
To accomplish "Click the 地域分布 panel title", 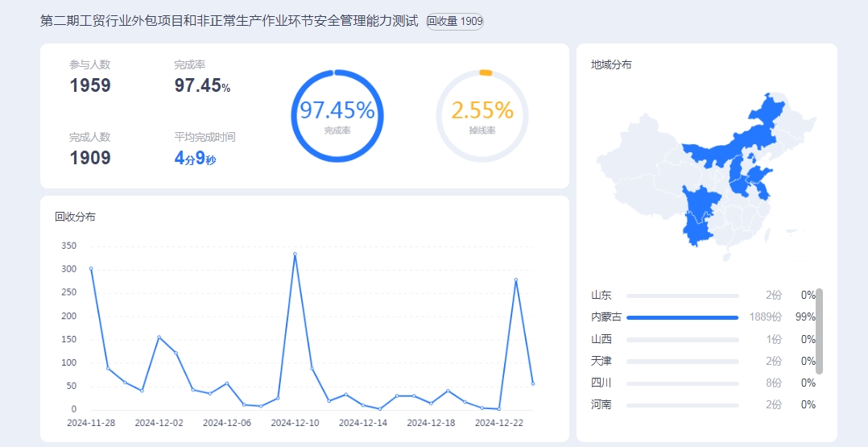I will point(611,64).
